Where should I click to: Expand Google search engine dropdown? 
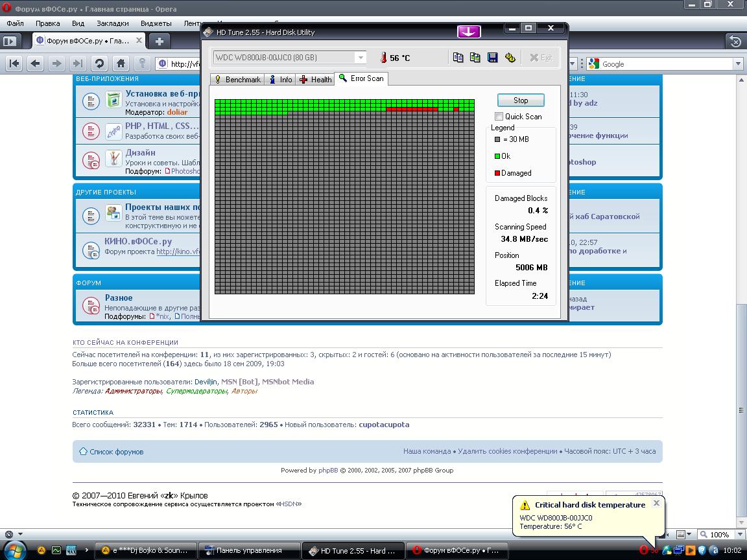coord(738,64)
